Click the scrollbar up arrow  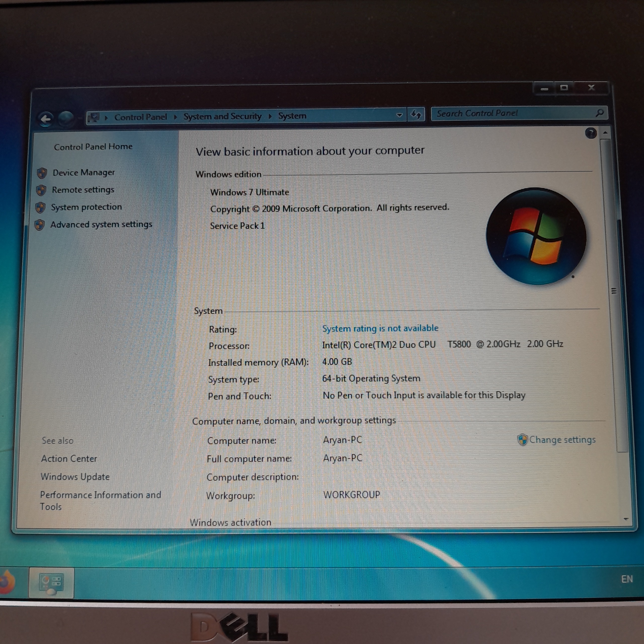tap(605, 133)
